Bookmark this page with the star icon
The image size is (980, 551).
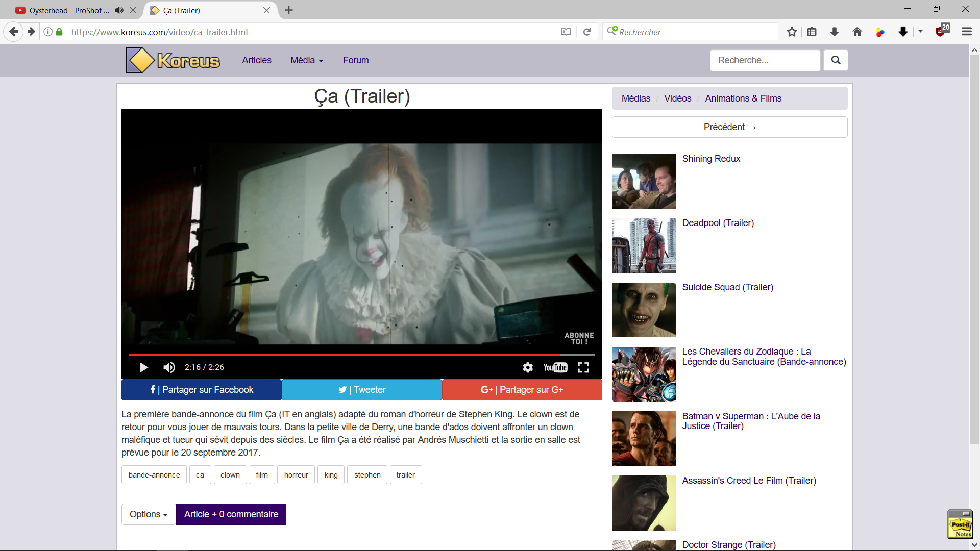pos(792,32)
